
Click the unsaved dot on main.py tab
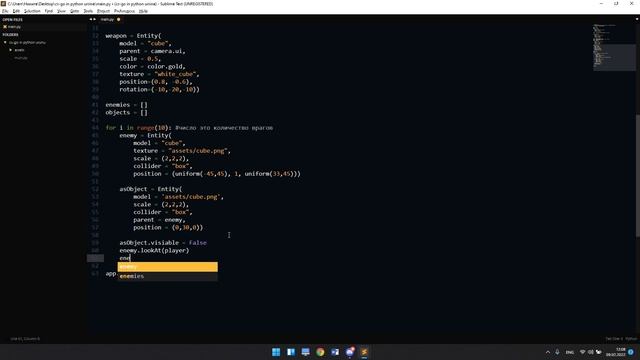[119, 19]
